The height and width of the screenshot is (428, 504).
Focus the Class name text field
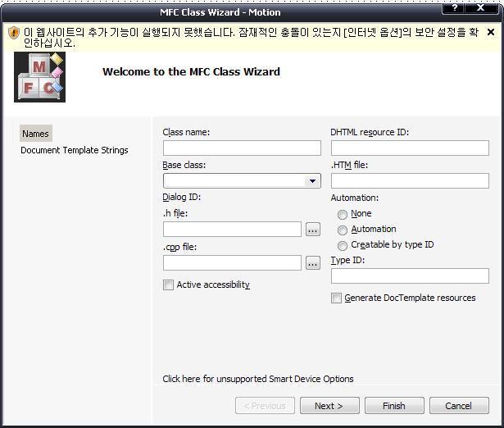tap(242, 148)
